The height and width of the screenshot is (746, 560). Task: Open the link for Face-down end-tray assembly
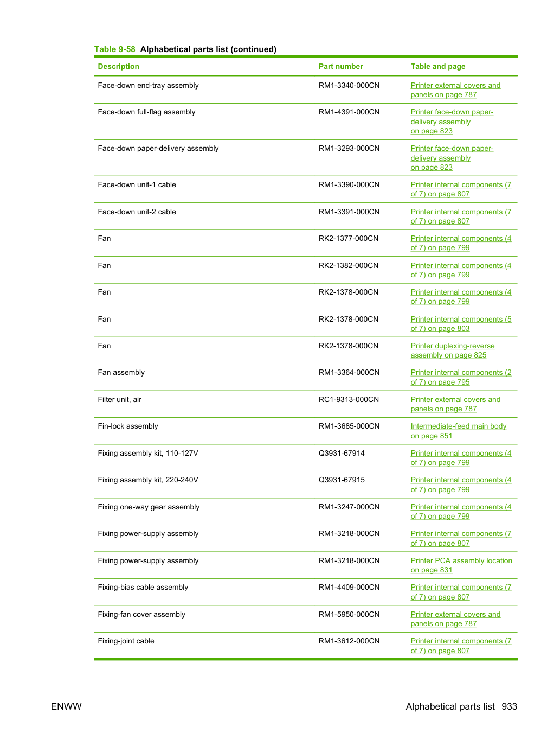point(455,90)
